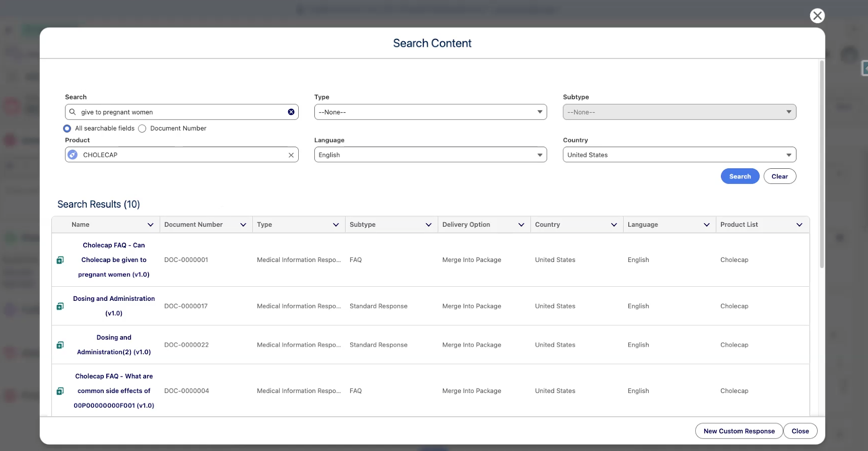Open the Document Number column header menu
This screenshot has width=868, height=451.
(243, 225)
